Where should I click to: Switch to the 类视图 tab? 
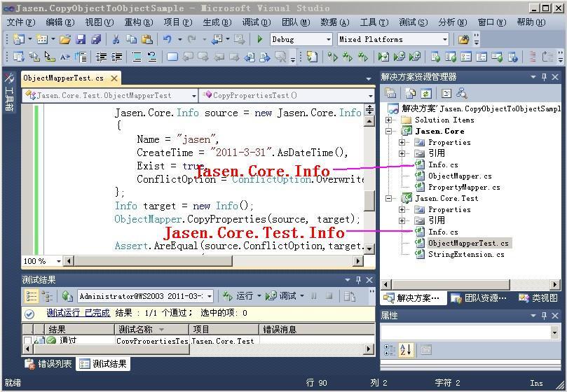[538, 297]
